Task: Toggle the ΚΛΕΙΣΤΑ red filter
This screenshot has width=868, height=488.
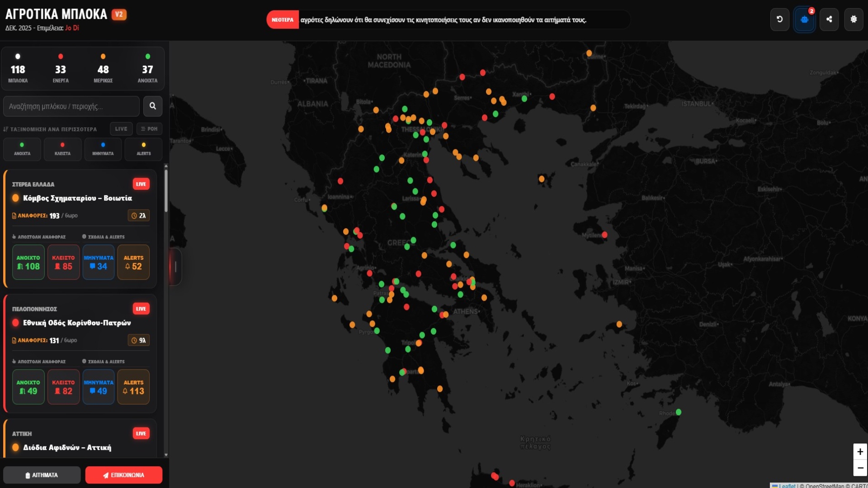Action: [62, 149]
